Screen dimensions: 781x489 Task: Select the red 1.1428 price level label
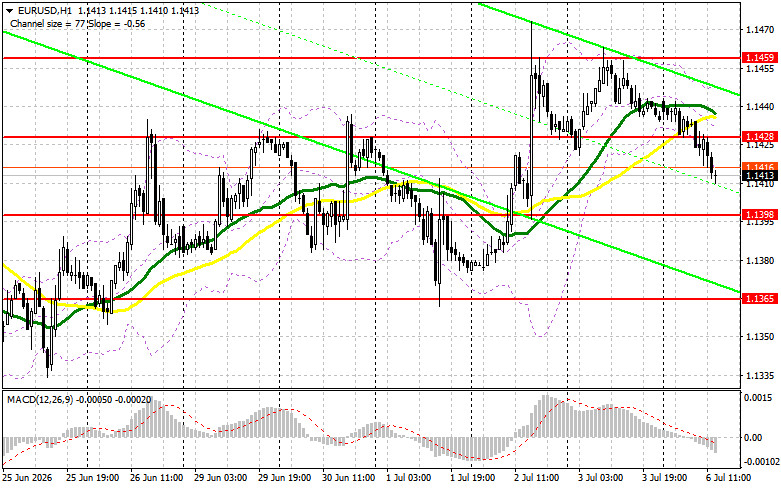(759, 136)
